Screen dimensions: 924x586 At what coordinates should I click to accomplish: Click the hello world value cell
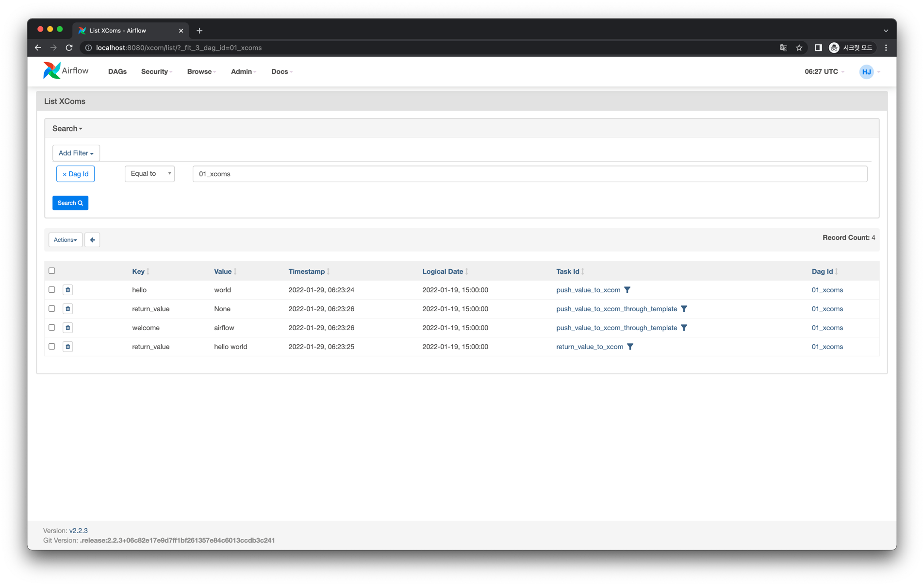pyautogui.click(x=231, y=347)
